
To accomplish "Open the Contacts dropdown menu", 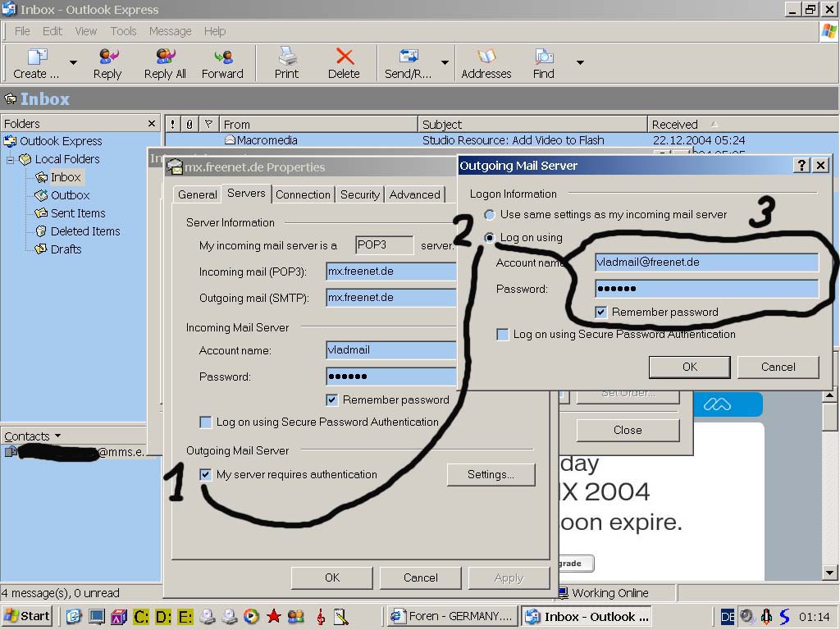I will tap(32, 436).
